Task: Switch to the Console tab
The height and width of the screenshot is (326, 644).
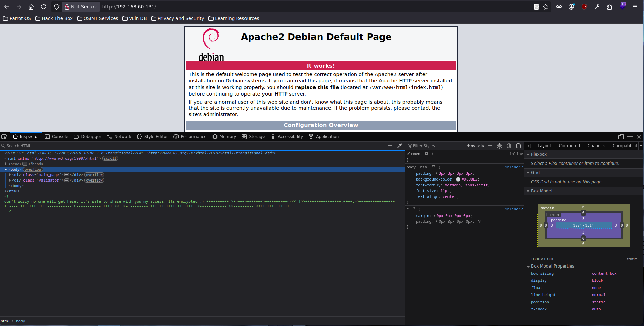Action: (x=56, y=137)
